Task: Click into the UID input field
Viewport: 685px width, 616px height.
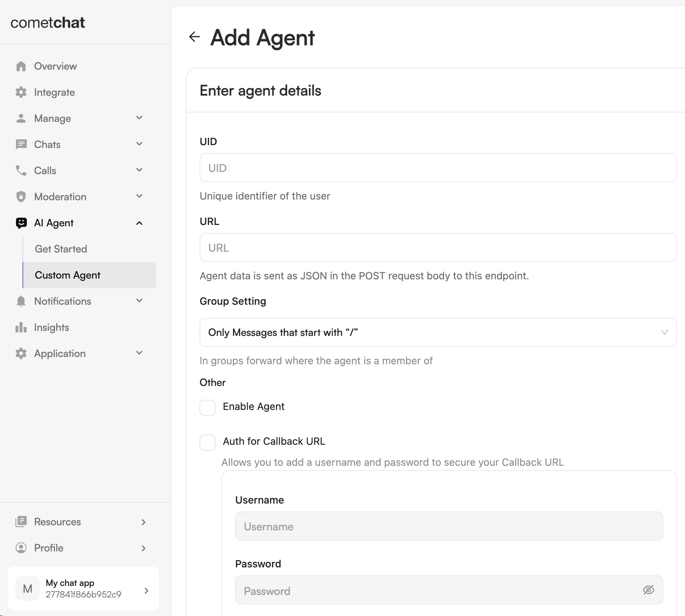Action: 438,168
